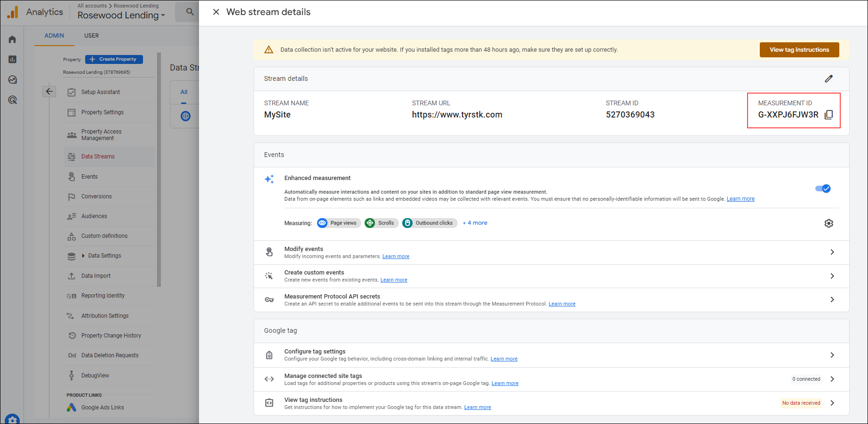This screenshot has height=424, width=868.
Task: Click the Create Property button
Action: point(114,59)
